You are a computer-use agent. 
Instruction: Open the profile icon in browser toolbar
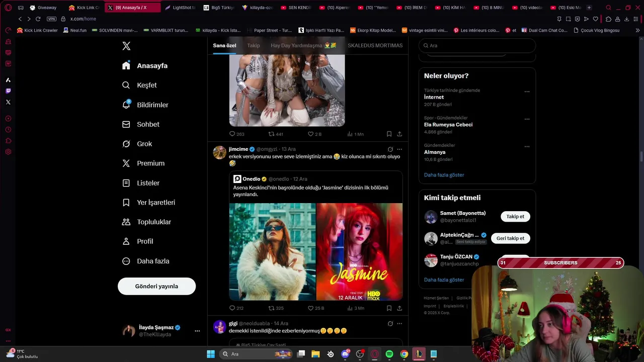[x=617, y=19]
